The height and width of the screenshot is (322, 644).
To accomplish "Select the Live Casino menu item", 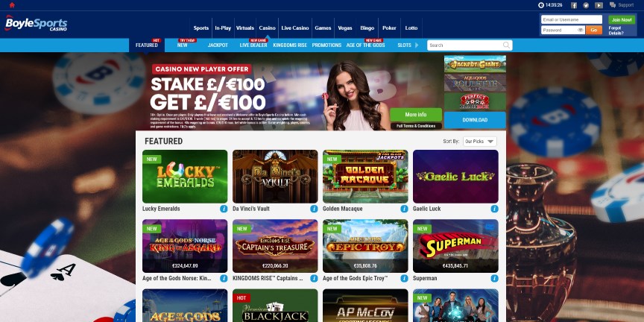I will coord(295,28).
